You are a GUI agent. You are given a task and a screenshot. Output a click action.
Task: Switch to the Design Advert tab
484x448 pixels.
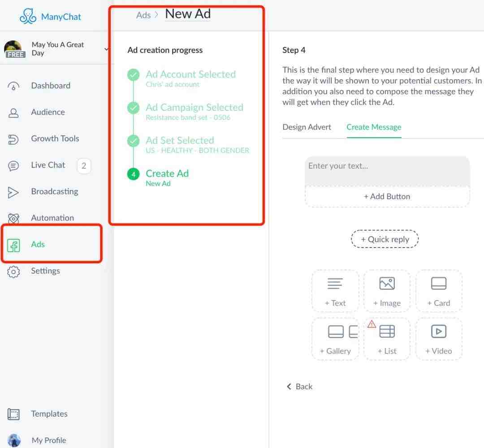pos(307,127)
